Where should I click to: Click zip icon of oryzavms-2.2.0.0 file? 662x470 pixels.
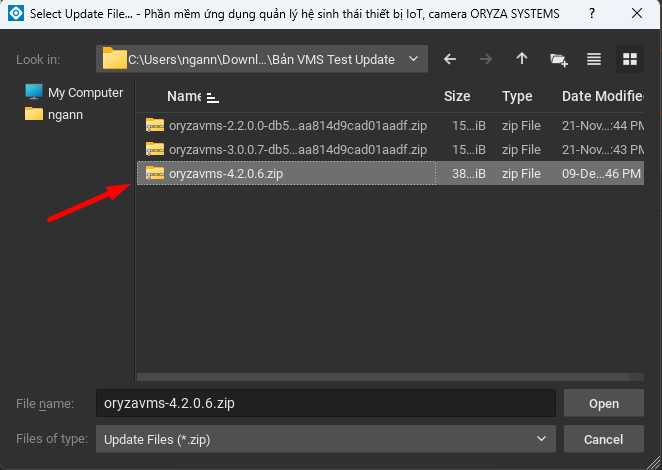[x=155, y=125]
